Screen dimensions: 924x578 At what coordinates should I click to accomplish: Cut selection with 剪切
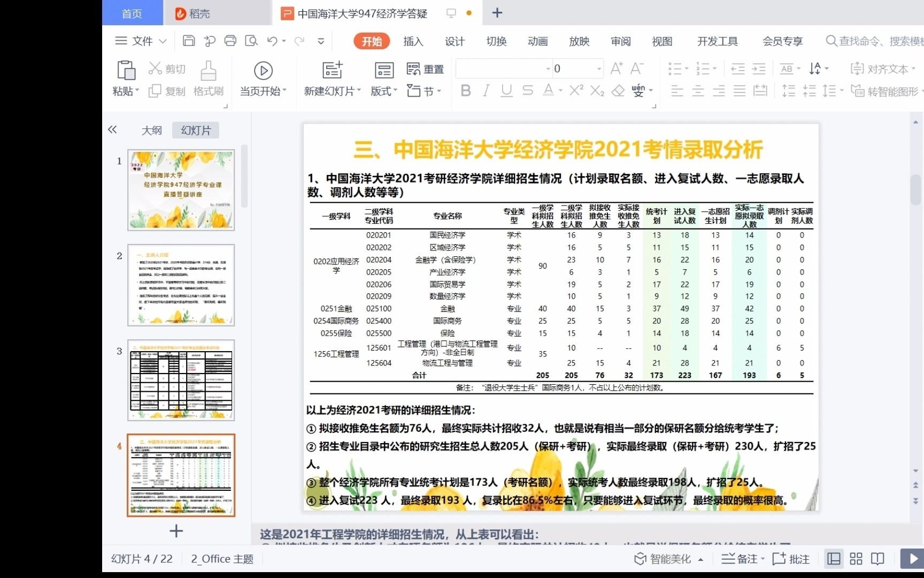[x=167, y=69]
